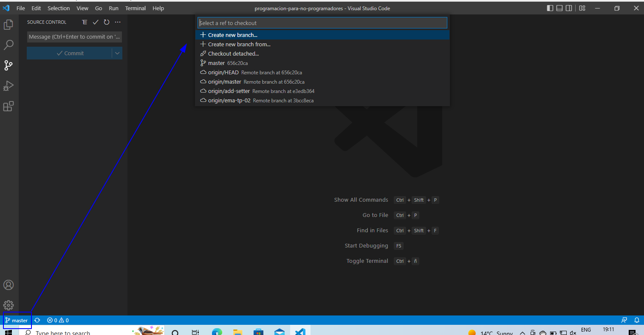Screen dimensions: 644x335
Task: Refresh the Source Control panel
Action: click(107, 22)
